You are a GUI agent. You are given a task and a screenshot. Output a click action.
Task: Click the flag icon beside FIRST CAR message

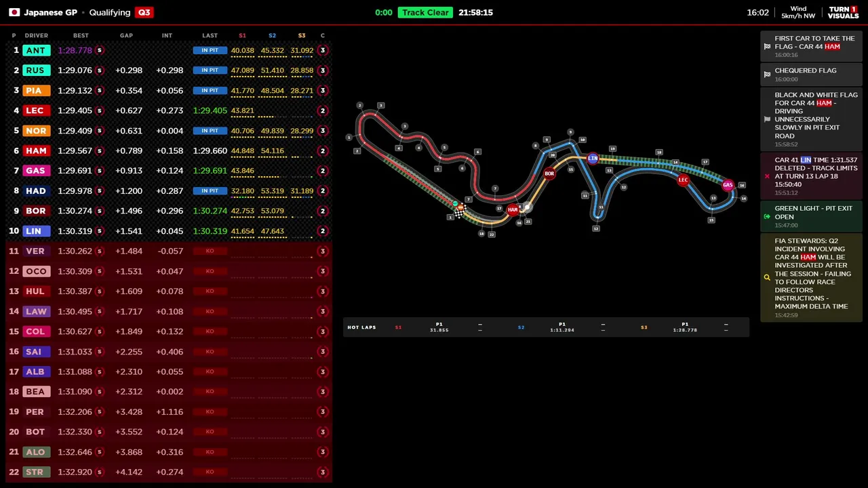click(767, 46)
